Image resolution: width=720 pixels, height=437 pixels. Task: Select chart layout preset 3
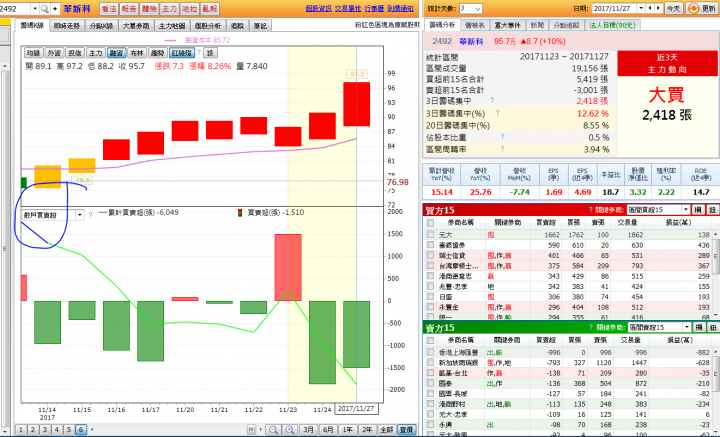coord(45,430)
